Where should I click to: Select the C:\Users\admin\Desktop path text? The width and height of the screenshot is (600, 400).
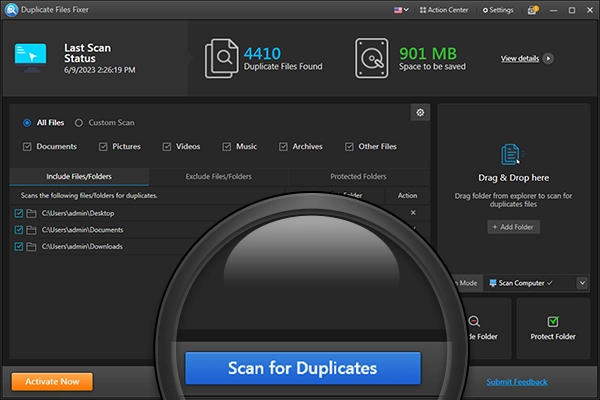click(x=78, y=213)
